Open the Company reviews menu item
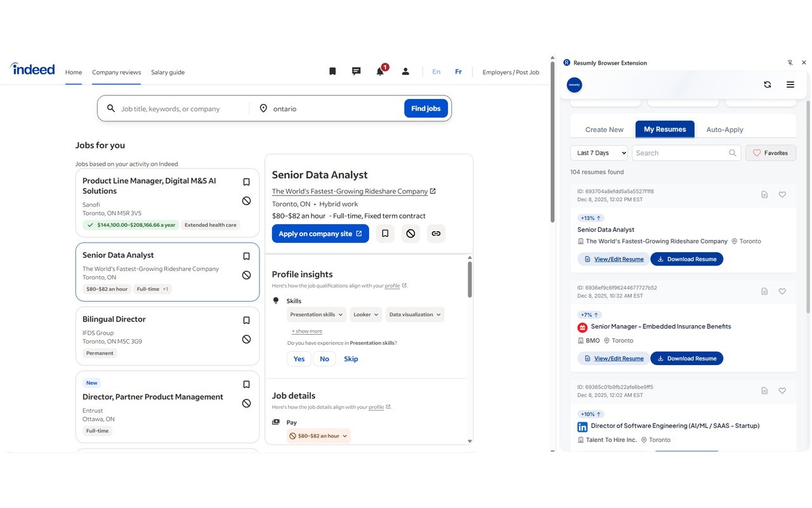The width and height of the screenshot is (812, 508). pyautogui.click(x=116, y=72)
